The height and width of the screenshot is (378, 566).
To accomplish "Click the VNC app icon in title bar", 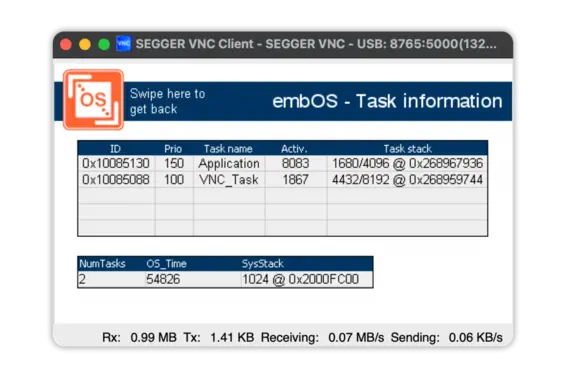I will 123,44.
